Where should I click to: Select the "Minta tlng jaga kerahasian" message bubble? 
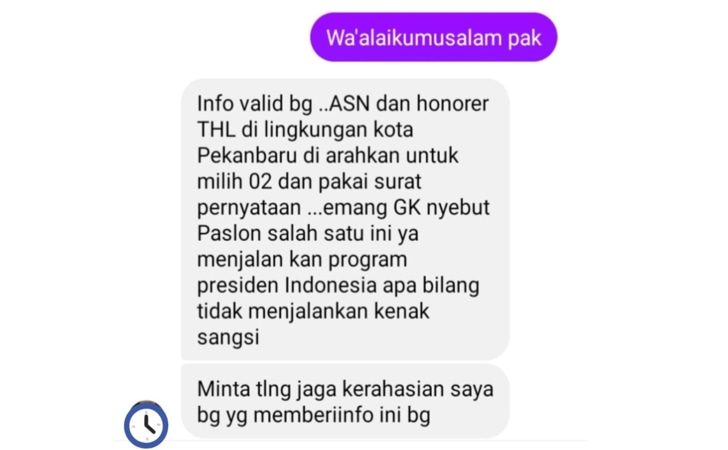[345, 401]
